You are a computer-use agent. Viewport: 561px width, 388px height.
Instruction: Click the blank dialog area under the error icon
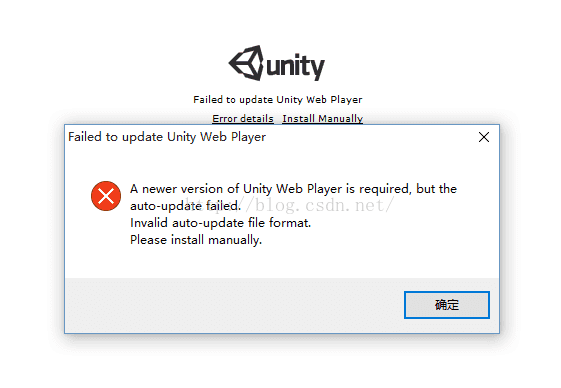tap(106, 243)
